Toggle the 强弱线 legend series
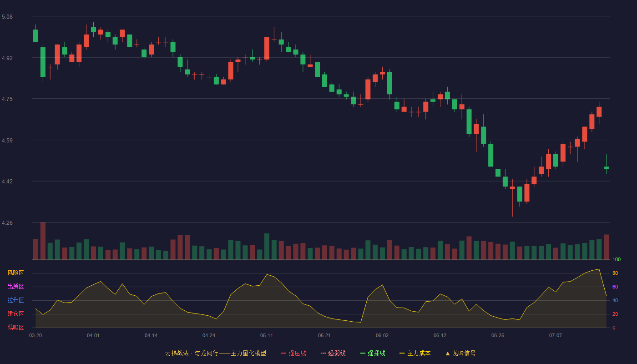 [x=337, y=353]
